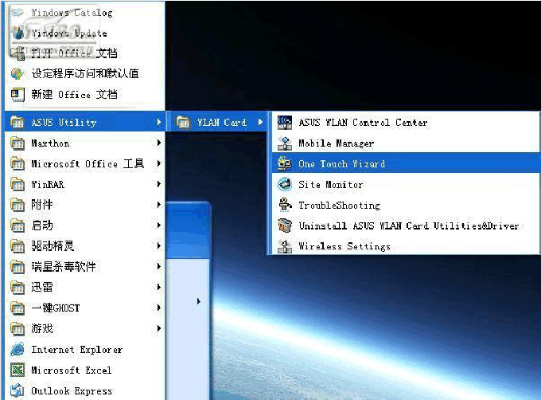Image resolution: width=541 pixels, height=400 pixels.
Task: Expand WLAN Card submenu arrow
Action: tap(260, 122)
